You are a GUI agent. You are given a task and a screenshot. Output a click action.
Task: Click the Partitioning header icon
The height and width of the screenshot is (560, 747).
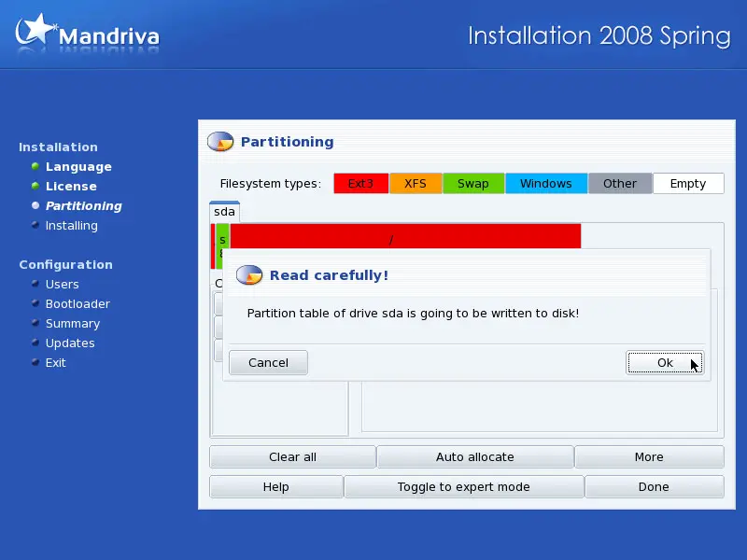pos(220,142)
